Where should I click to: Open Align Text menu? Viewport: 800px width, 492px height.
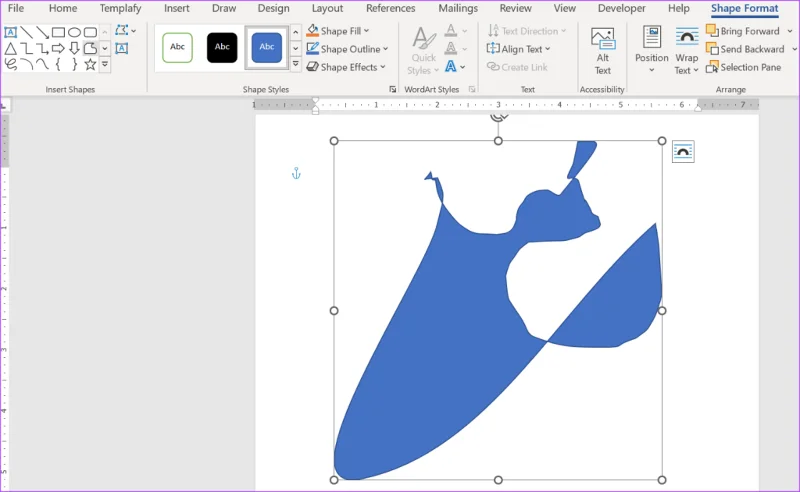tap(518, 49)
